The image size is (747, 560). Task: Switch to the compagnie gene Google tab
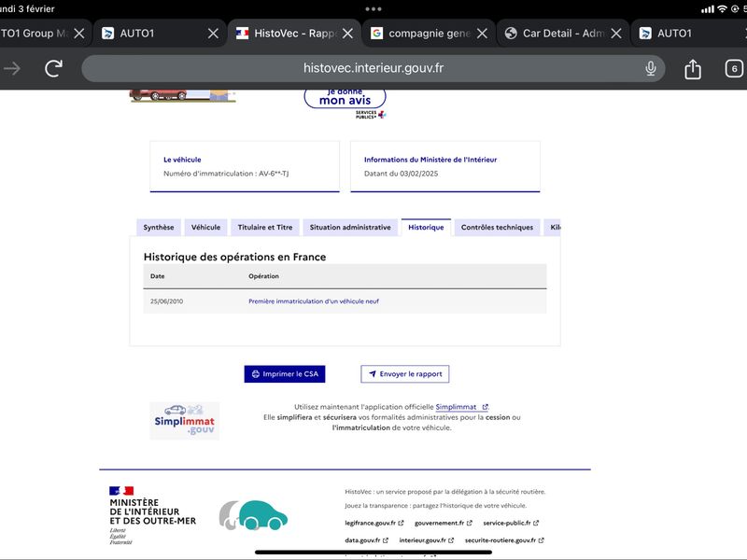429,34
